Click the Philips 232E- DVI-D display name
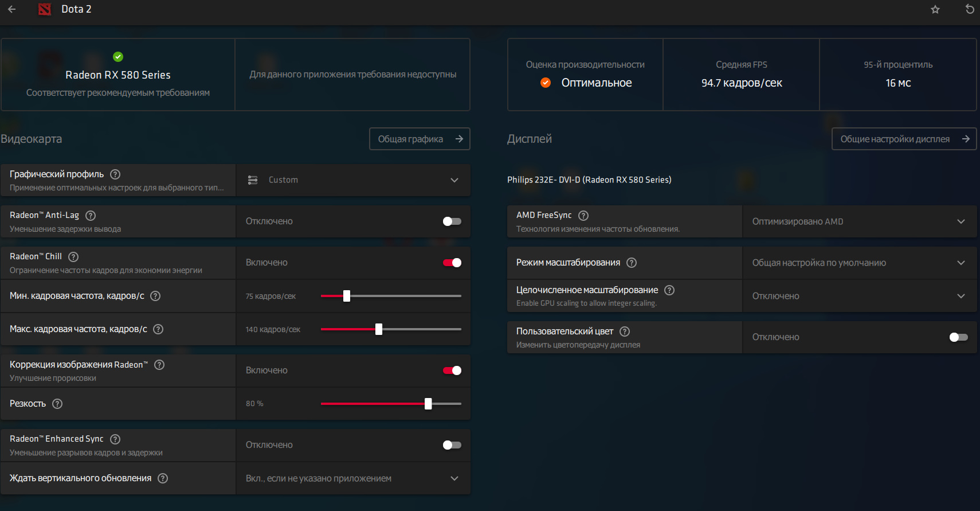980x511 pixels. click(x=589, y=180)
